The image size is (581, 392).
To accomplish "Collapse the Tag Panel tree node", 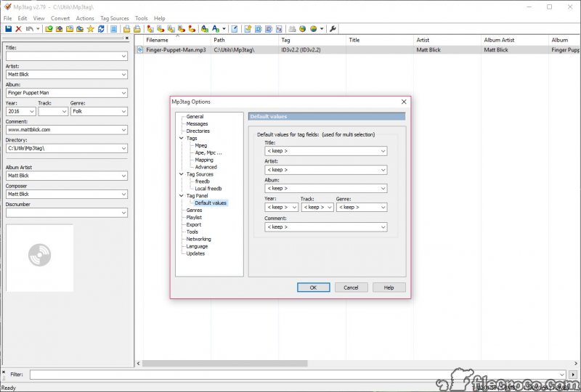I will tap(181, 195).
